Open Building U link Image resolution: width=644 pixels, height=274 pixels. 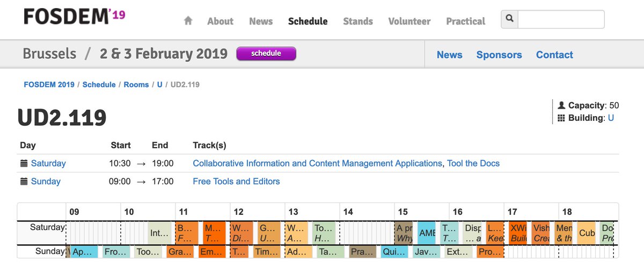pos(611,118)
